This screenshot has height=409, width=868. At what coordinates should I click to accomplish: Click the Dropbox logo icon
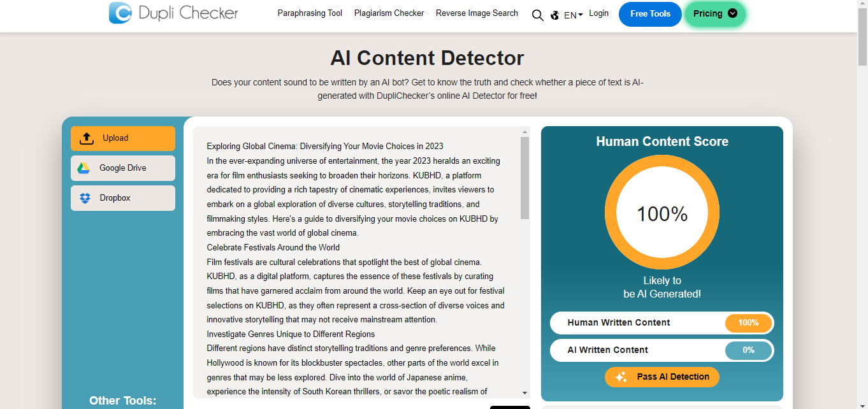(85, 198)
